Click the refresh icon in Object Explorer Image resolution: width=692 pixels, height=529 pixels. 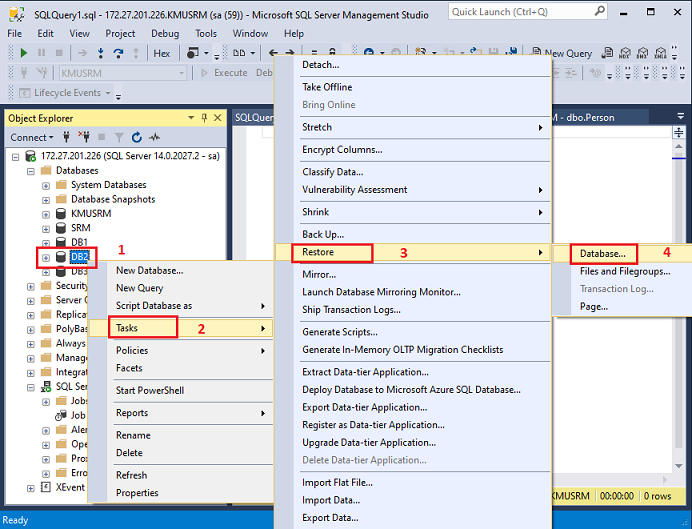137,137
